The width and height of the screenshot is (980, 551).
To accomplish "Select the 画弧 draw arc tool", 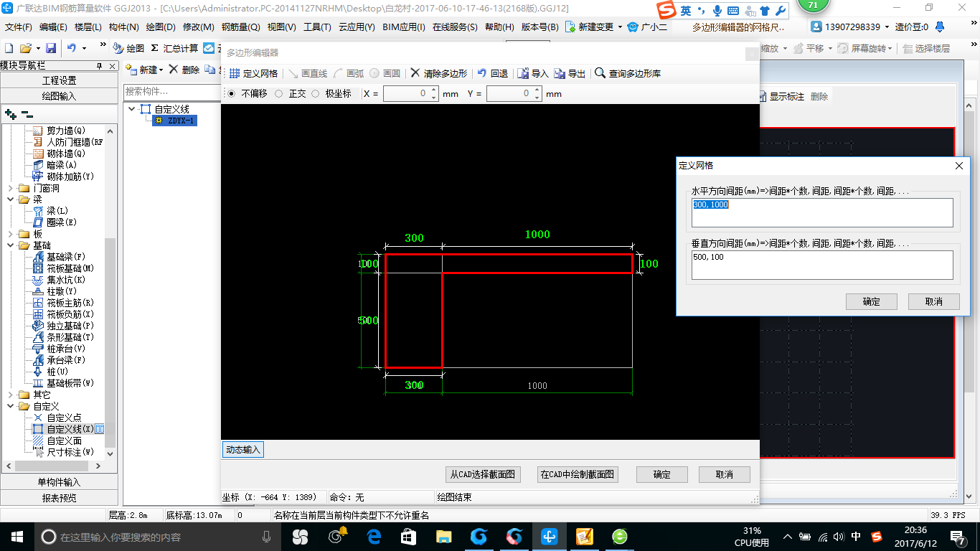I will point(349,73).
